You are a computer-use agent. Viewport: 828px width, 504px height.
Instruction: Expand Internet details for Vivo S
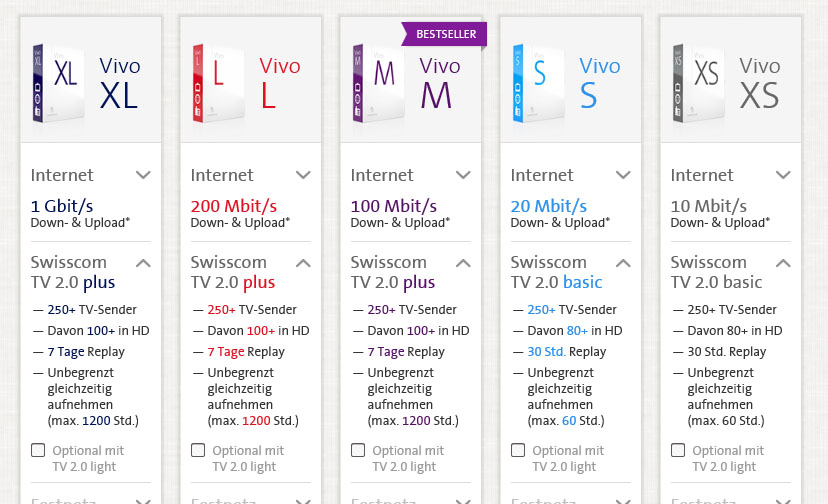click(x=623, y=175)
